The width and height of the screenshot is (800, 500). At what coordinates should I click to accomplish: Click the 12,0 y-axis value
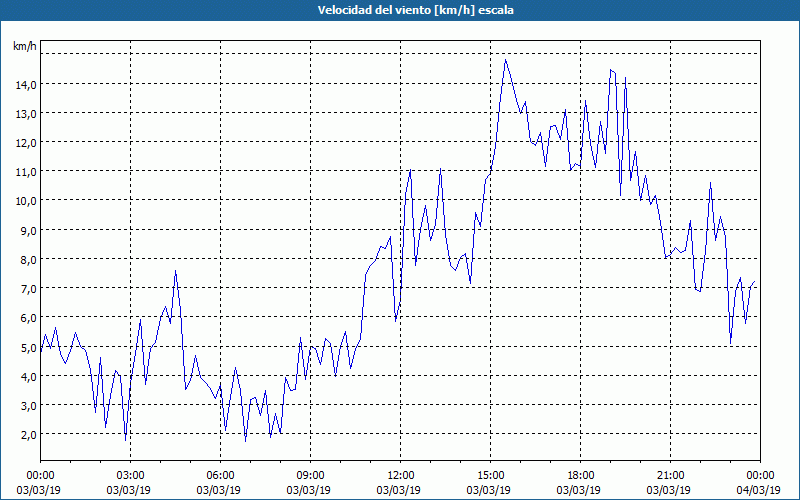(x=26, y=143)
